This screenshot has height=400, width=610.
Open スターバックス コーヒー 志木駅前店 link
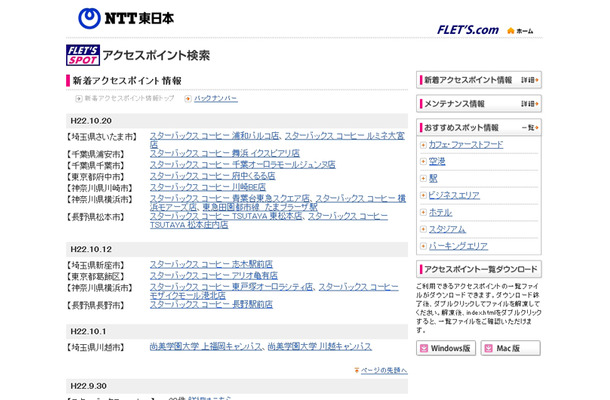pos(211,264)
